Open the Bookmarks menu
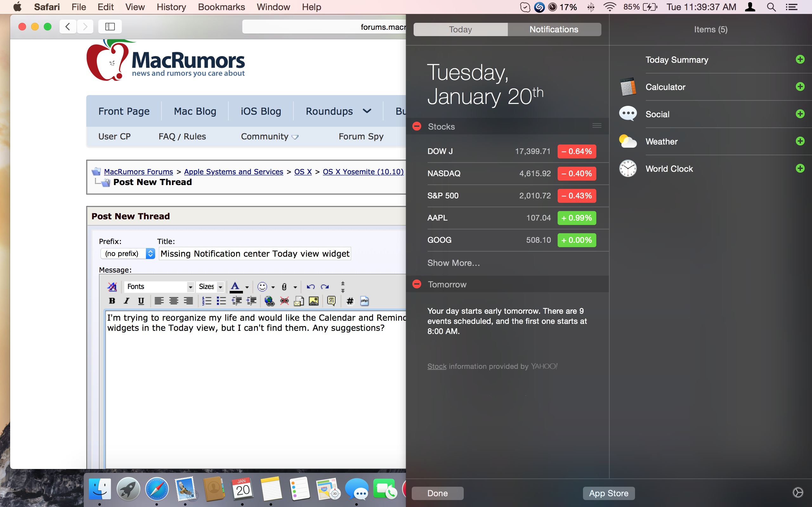The width and height of the screenshot is (812, 507). coord(221,7)
